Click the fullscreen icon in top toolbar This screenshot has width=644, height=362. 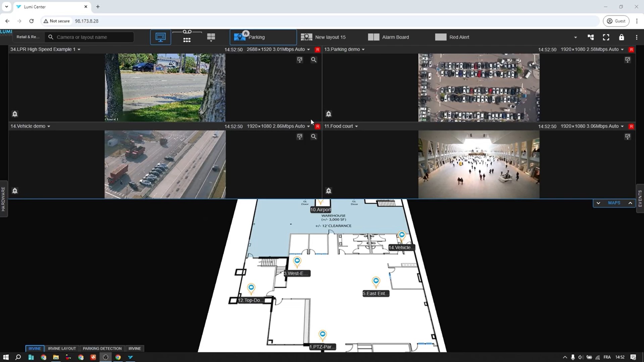pyautogui.click(x=606, y=37)
